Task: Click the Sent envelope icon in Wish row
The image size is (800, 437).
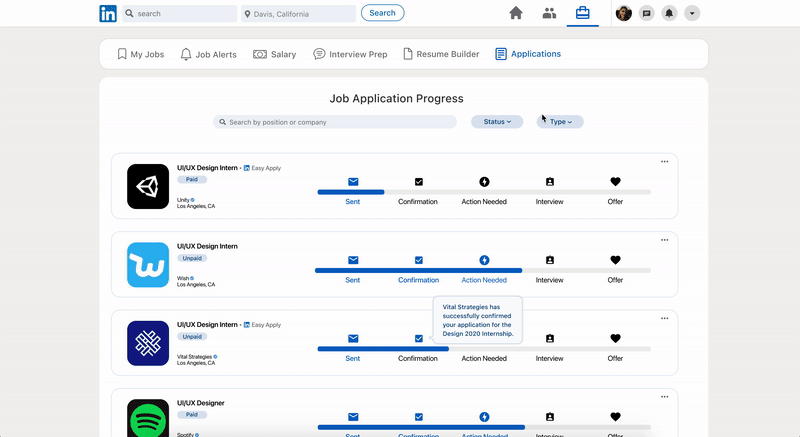Action: (x=353, y=260)
